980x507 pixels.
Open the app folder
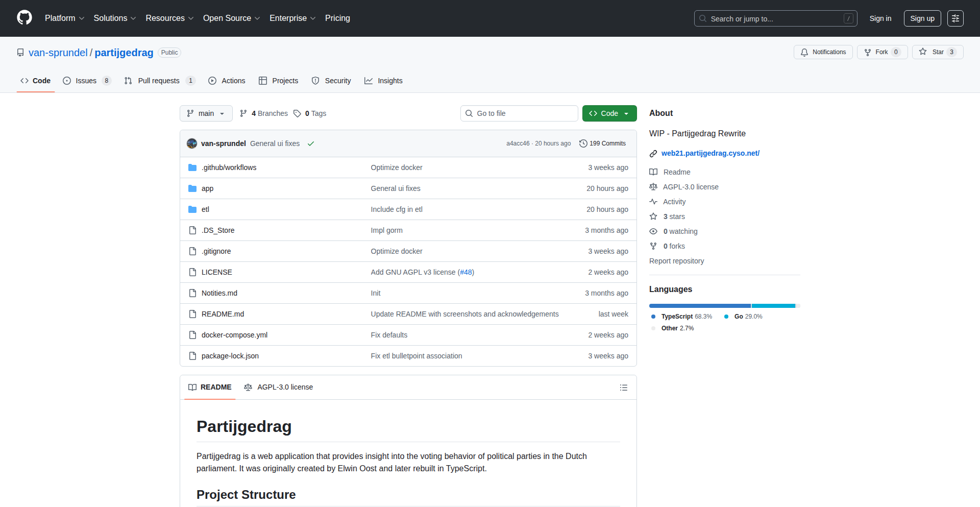207,188
